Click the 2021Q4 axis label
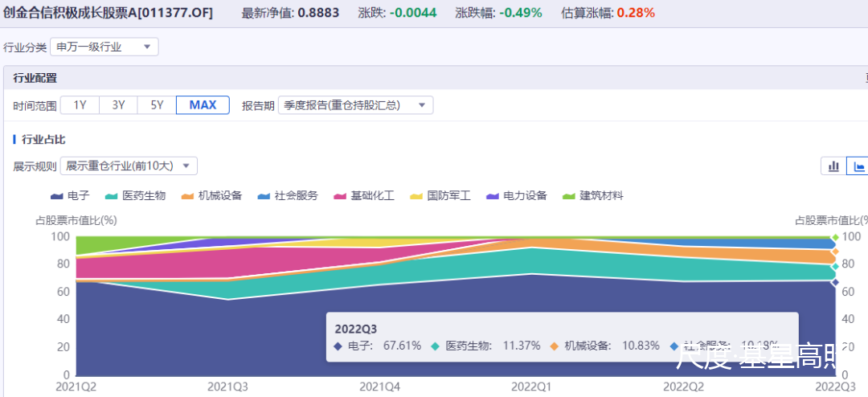The height and width of the screenshot is (397, 868). (379, 386)
